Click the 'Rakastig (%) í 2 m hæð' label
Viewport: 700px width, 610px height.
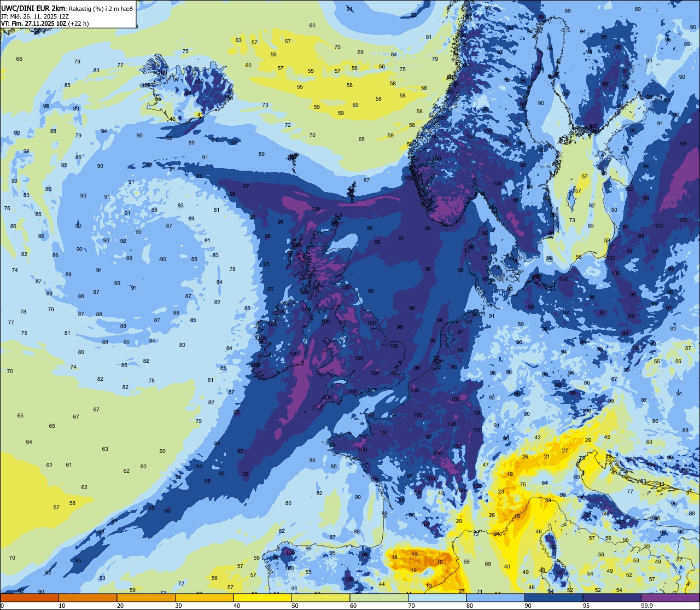pos(101,8)
